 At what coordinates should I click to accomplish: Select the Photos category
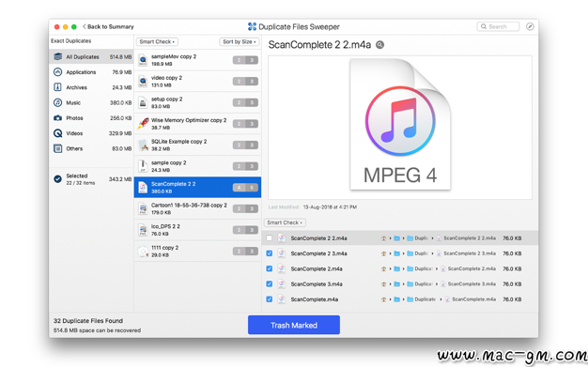tap(91, 118)
